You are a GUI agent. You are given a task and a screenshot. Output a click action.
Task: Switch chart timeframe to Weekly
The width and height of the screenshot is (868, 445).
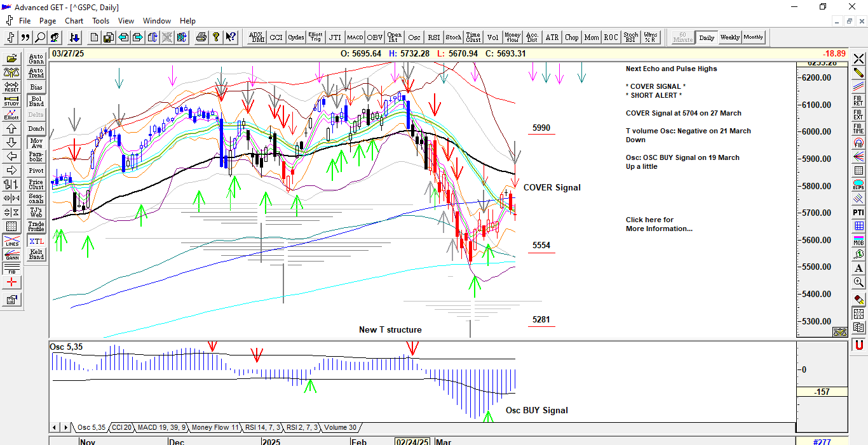[x=729, y=37]
